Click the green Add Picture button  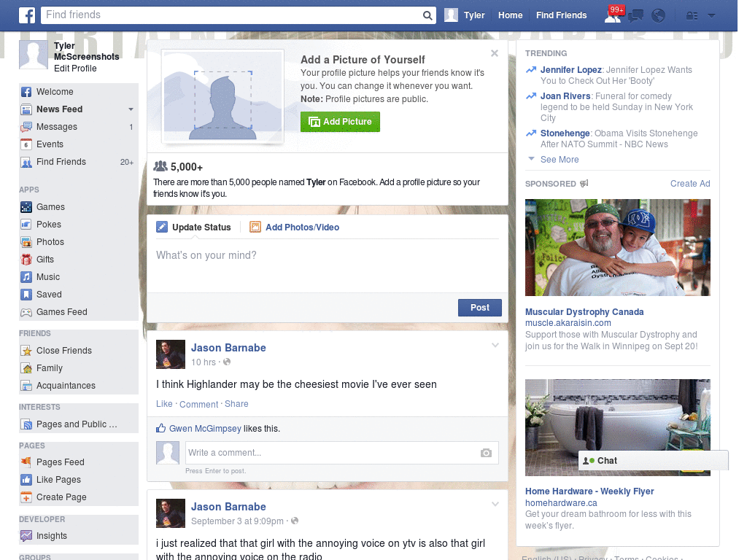[340, 122]
